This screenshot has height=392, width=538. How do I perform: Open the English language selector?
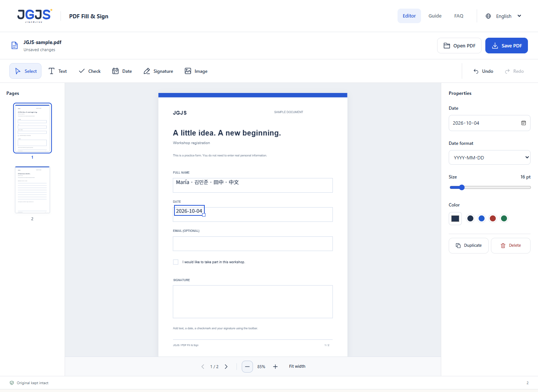(503, 16)
